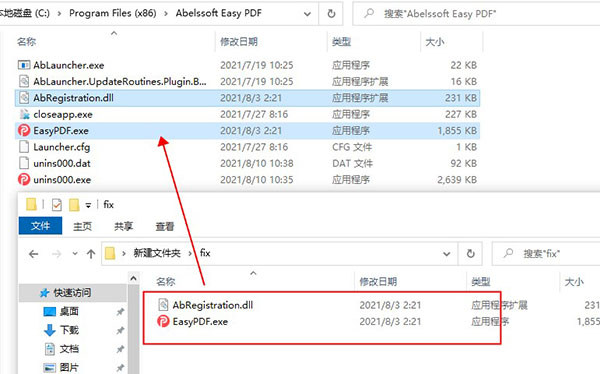Screen dimensions: 600x374
Task: Sort by 类型 column in fix window
Action: [x=481, y=282]
